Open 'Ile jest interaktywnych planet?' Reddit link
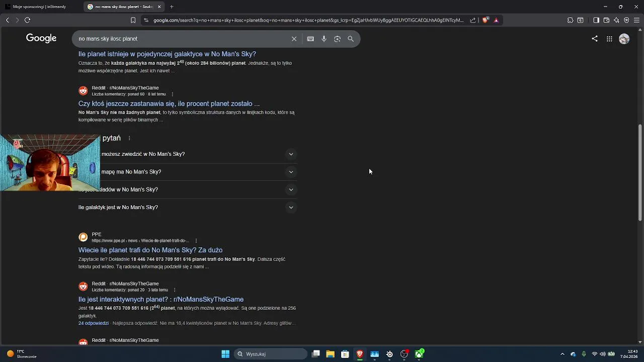Image resolution: width=644 pixels, height=362 pixels. 161,299
